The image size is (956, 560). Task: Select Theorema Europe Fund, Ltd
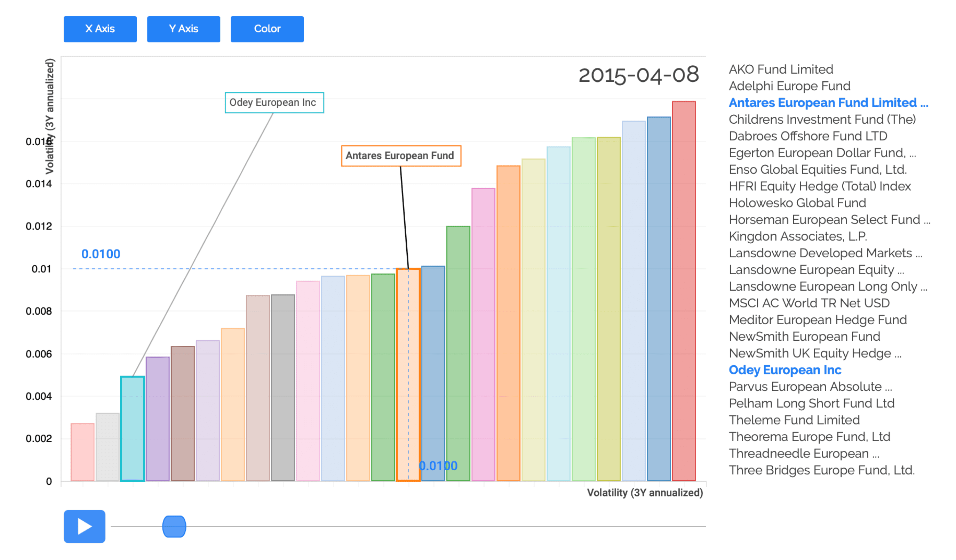pyautogui.click(x=809, y=436)
